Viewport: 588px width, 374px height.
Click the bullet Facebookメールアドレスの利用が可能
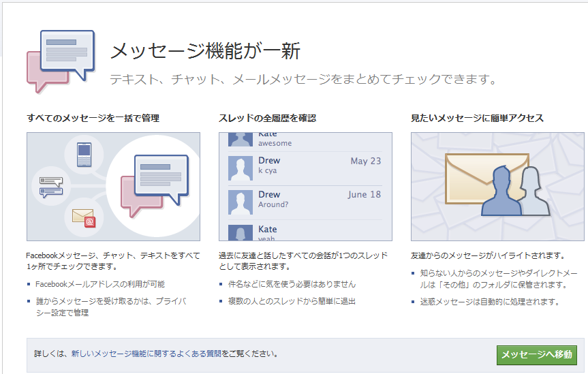[x=99, y=284]
